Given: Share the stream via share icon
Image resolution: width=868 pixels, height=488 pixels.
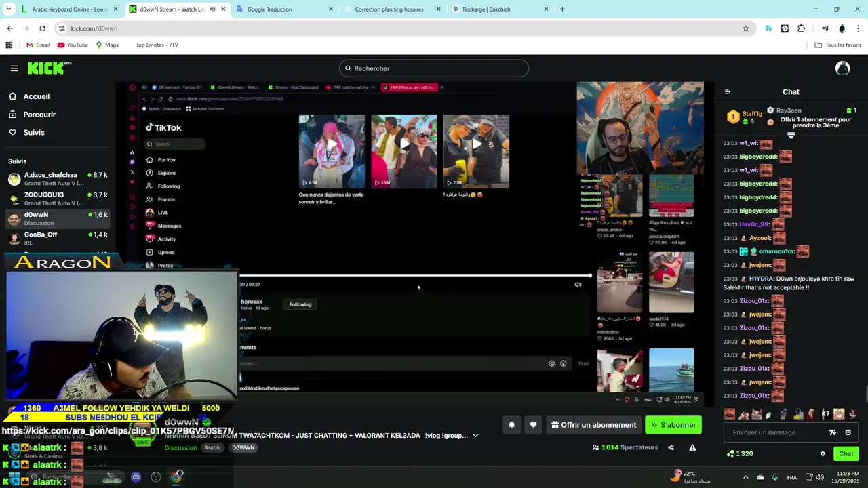Looking at the screenshot, I should (x=671, y=447).
